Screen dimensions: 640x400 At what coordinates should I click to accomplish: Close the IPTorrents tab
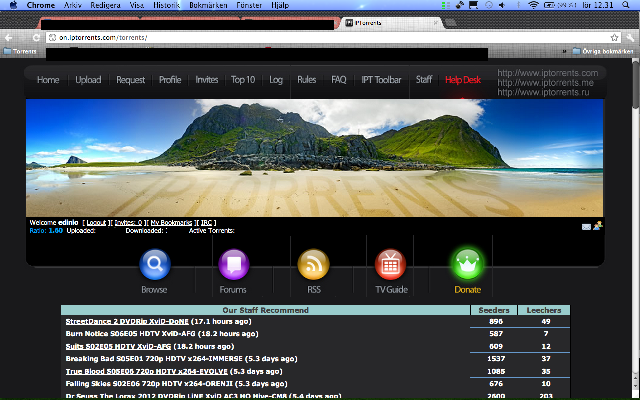pyautogui.click(x=435, y=23)
